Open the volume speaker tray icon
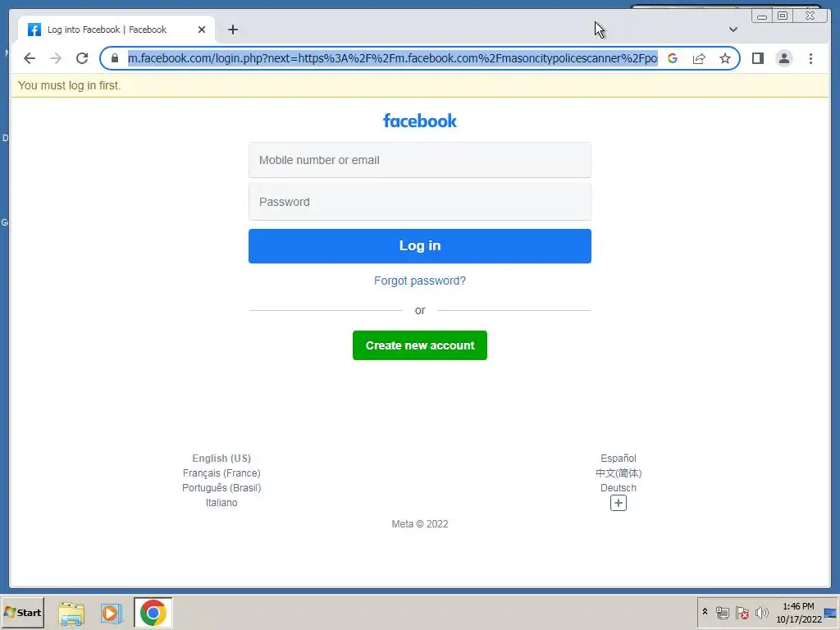 click(761, 612)
